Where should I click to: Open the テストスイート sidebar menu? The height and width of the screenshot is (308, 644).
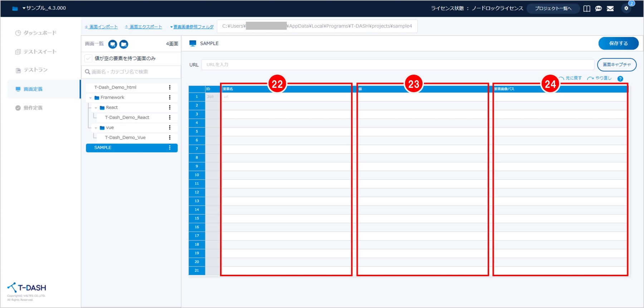[x=40, y=52]
